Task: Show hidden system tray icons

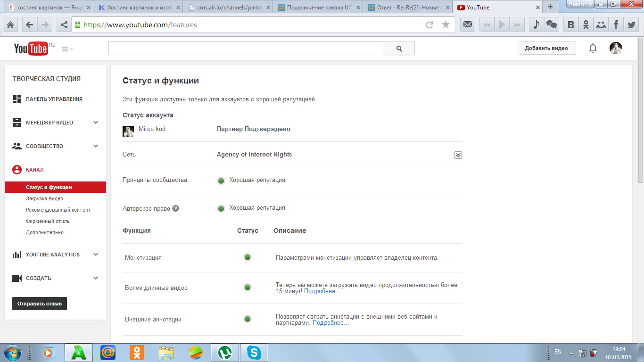Action: (x=571, y=352)
